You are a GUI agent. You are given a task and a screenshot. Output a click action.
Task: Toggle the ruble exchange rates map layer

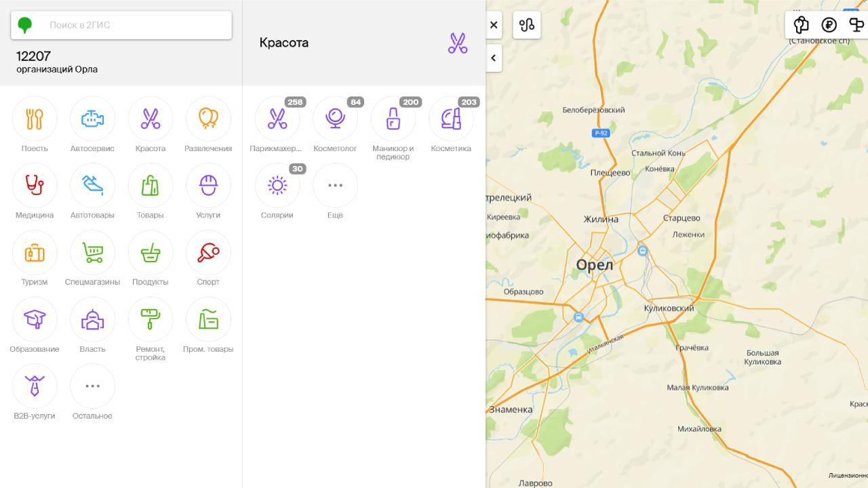click(x=828, y=24)
